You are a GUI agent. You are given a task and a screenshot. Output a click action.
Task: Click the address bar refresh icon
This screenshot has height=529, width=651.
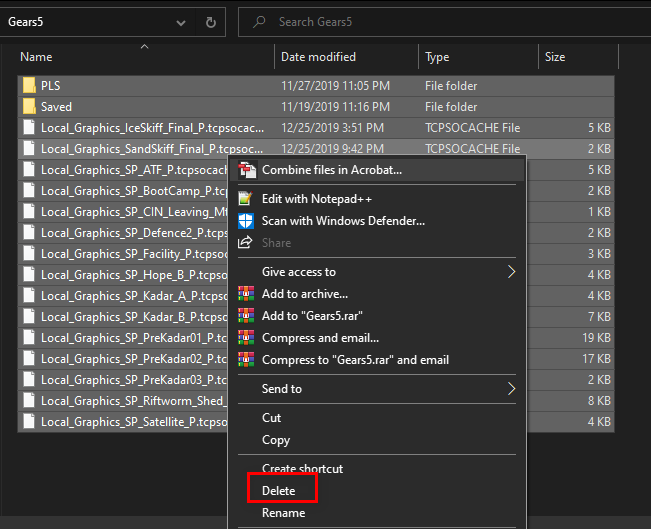click(x=210, y=21)
